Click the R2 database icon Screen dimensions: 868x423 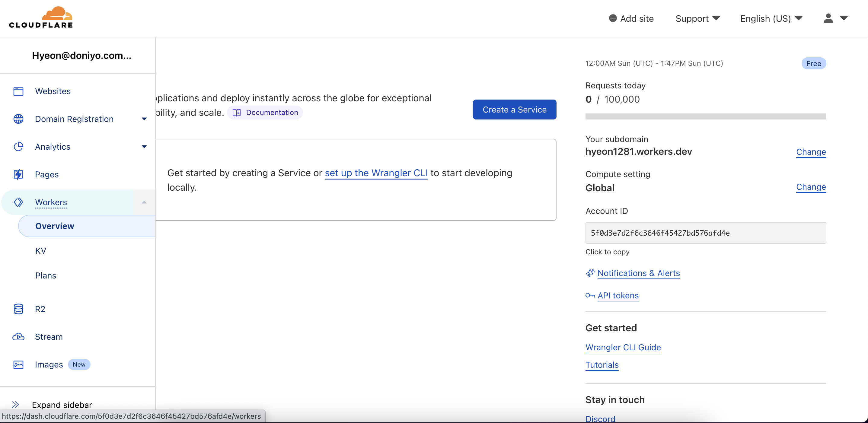coord(18,309)
